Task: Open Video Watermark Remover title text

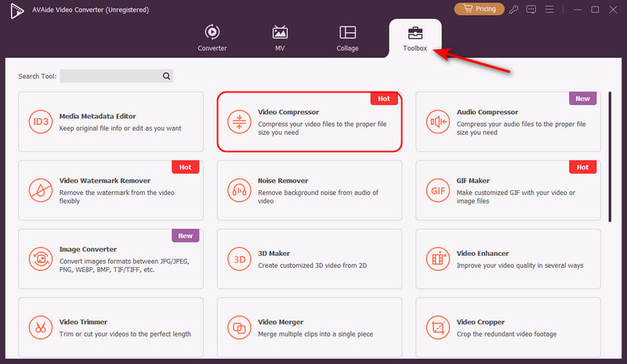Action: [105, 181]
